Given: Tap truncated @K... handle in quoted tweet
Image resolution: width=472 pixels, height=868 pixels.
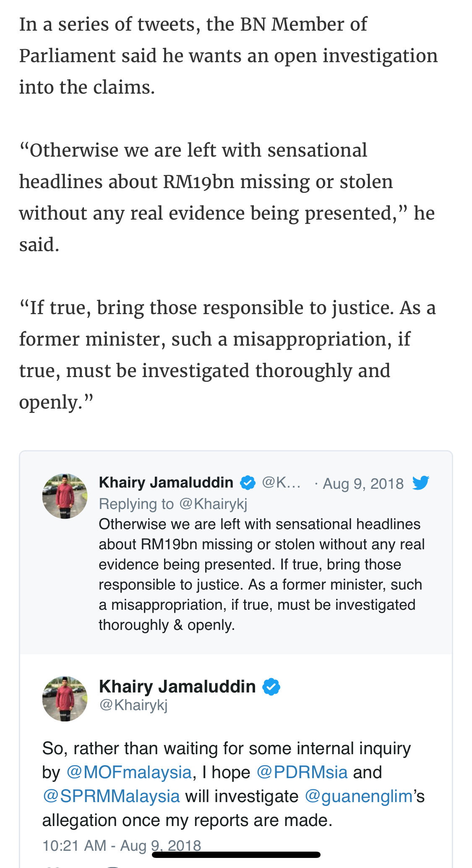Looking at the screenshot, I should 281,483.
